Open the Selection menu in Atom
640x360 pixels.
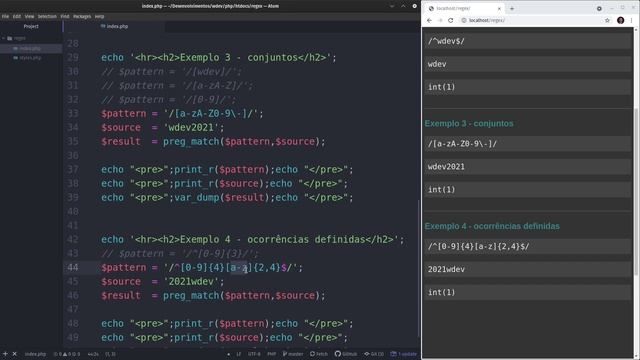[47, 16]
